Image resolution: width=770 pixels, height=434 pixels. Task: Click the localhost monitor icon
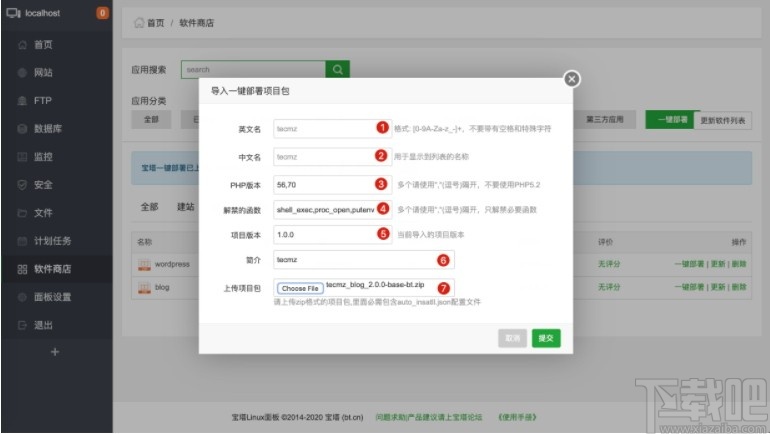[13, 13]
